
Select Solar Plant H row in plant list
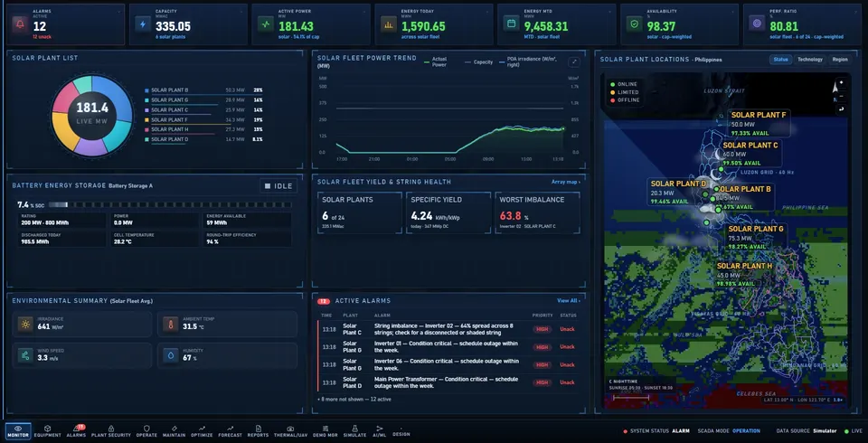203,129
